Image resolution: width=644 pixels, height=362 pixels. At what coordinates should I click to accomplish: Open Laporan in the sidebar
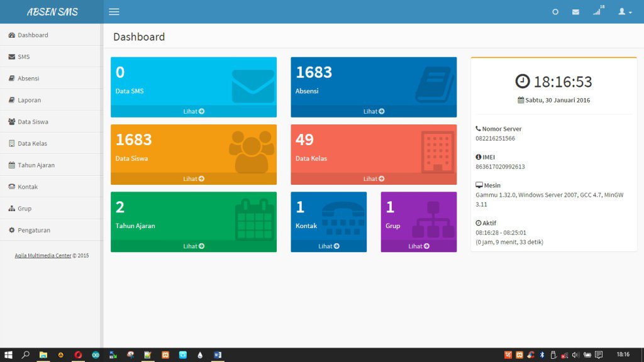click(50, 100)
